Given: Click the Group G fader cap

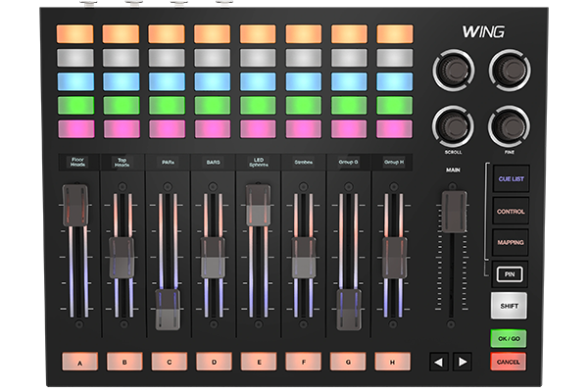Looking at the screenshot, I should pos(349,310).
